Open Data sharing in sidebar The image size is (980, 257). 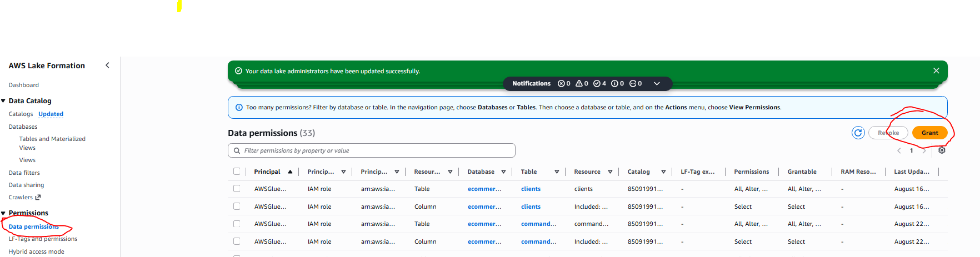[x=26, y=185]
